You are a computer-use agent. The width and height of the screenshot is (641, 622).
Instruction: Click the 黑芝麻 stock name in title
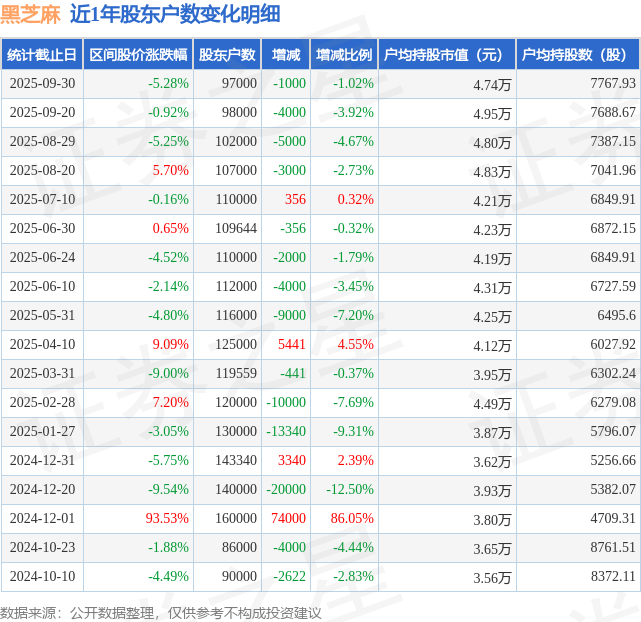point(31,14)
